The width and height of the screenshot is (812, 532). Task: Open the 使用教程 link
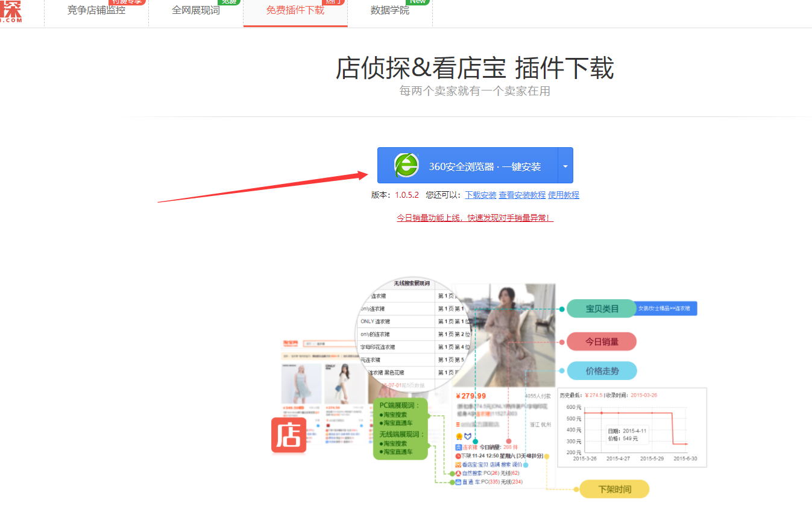click(x=564, y=195)
